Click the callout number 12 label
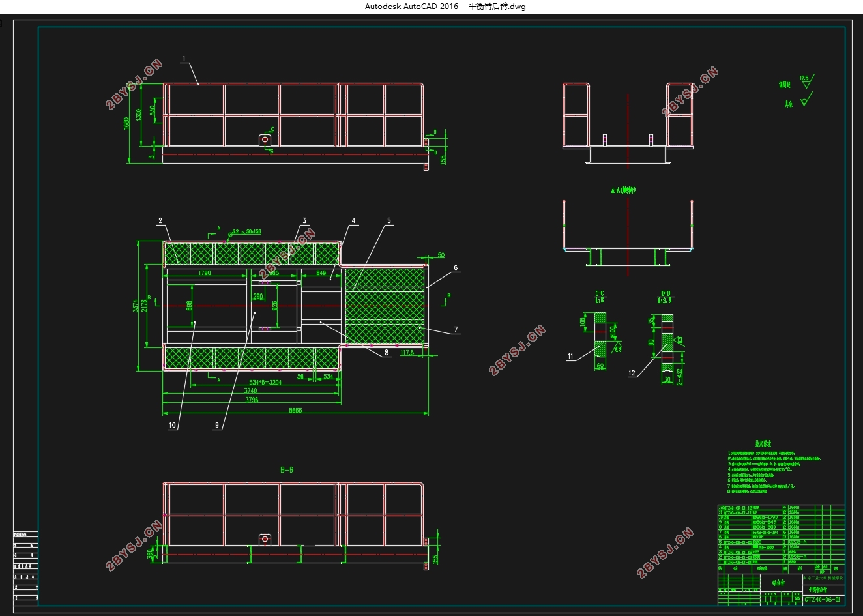The height and width of the screenshot is (616, 863). [x=632, y=373]
